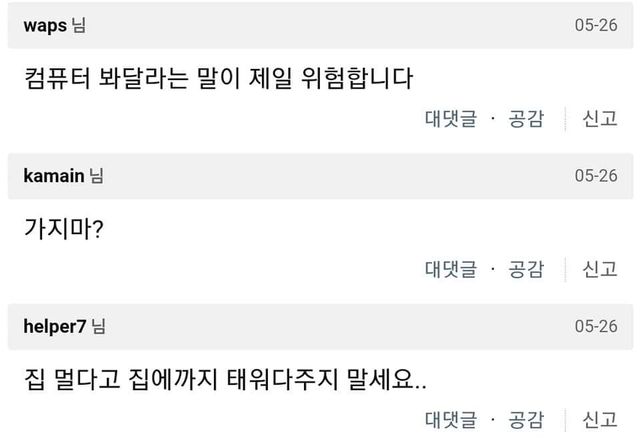Screen dimensions: 640x445
Task: Select 대댓글 below helper7's comment
Action: click(x=450, y=419)
